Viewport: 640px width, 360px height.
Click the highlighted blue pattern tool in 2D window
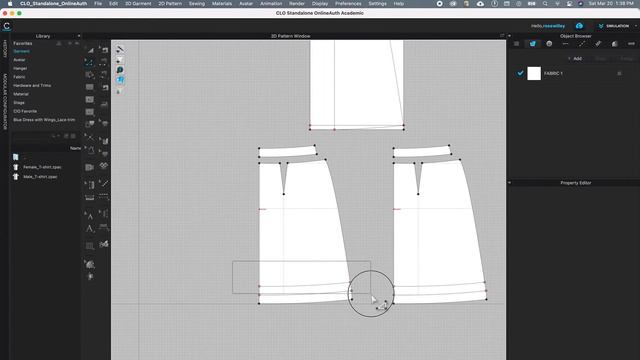point(120,80)
